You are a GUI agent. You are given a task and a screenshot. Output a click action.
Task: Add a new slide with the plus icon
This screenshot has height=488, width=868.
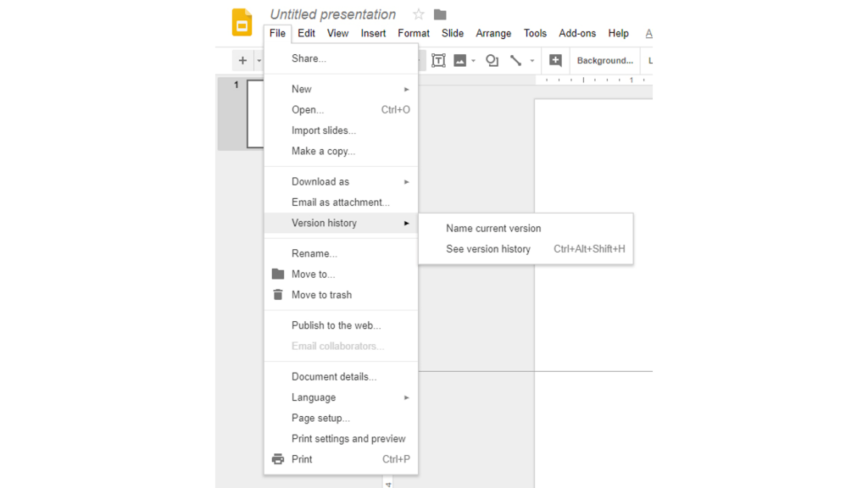click(242, 60)
